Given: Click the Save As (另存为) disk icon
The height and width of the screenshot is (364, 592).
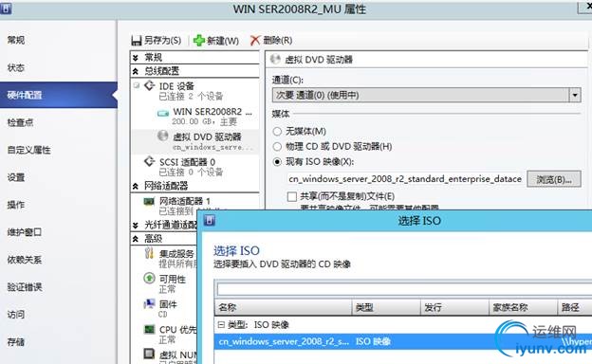Looking at the screenshot, I should (137, 41).
